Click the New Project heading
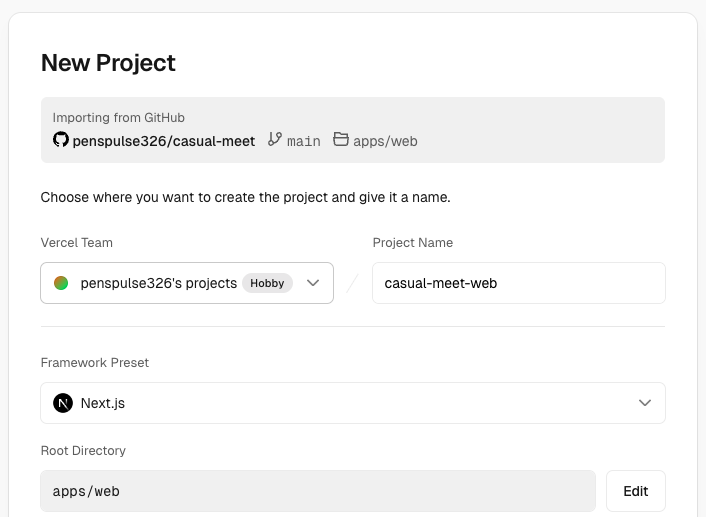This screenshot has height=517, width=706. click(x=108, y=63)
